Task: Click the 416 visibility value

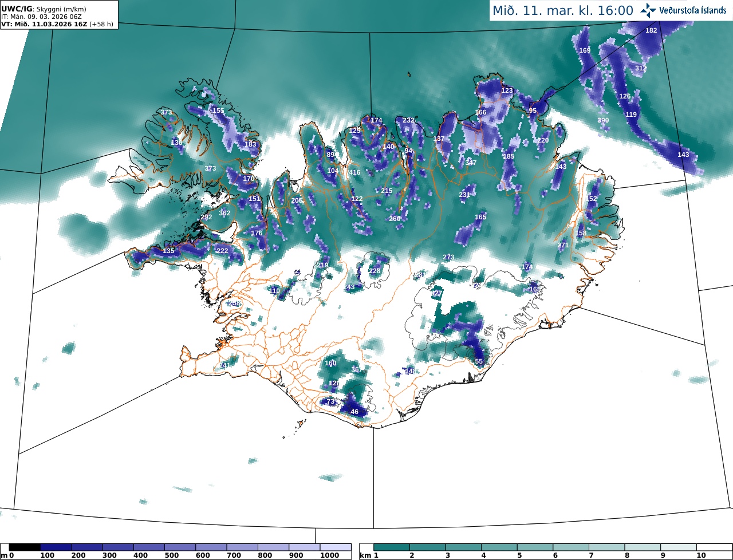Action: pos(354,172)
